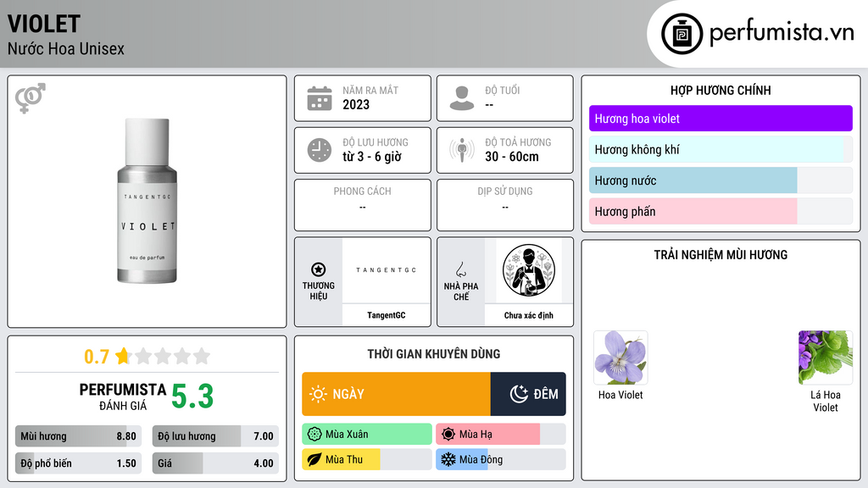This screenshot has width=868, height=488.
Task: Click the Hoa Violet caption text
Action: coord(620,395)
